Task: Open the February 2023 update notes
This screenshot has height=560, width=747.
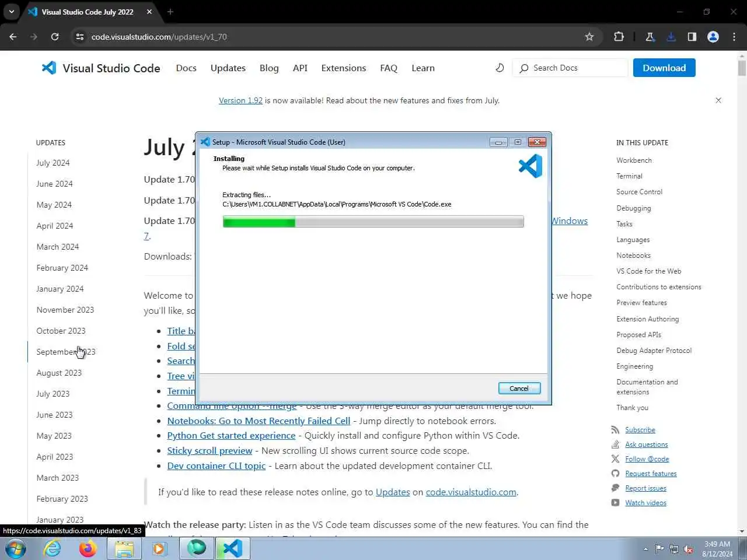Action: [62, 499]
